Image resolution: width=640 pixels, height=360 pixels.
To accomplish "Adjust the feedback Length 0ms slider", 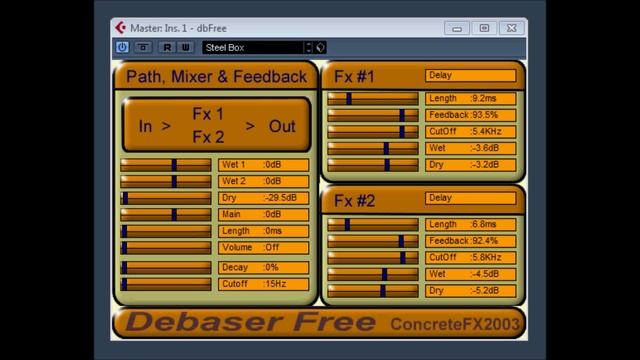I will (x=166, y=231).
